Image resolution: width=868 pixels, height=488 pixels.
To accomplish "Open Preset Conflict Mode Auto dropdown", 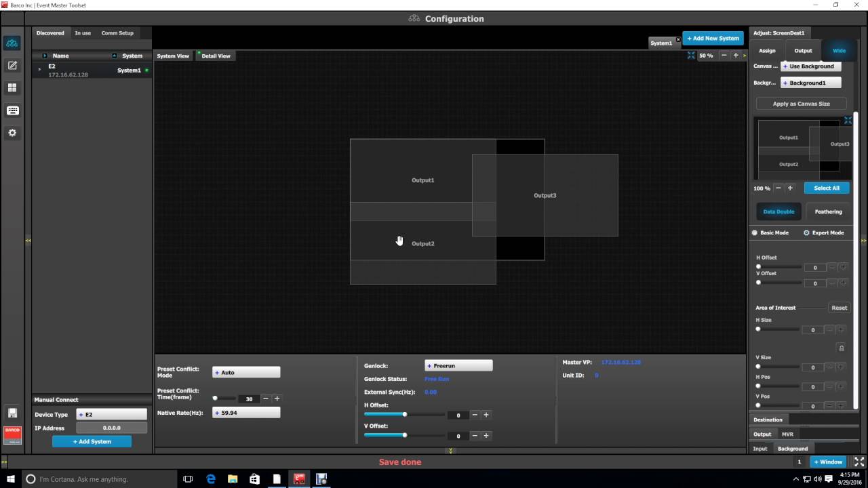I will click(x=246, y=372).
